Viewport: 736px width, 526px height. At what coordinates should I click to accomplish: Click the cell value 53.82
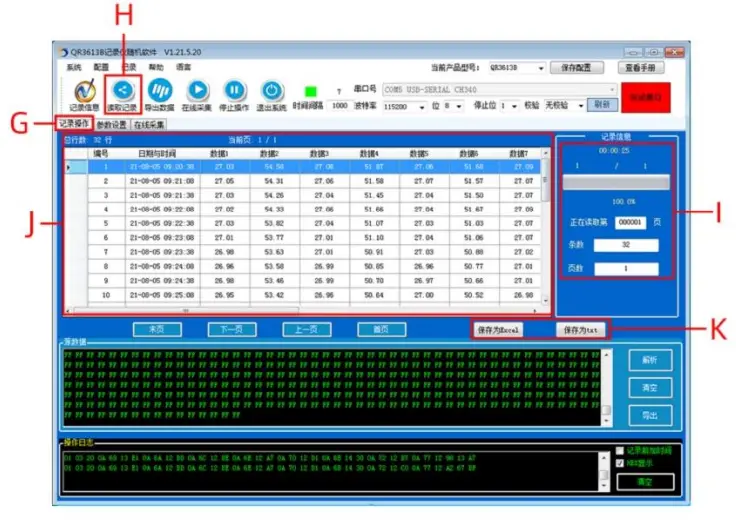coord(274,223)
